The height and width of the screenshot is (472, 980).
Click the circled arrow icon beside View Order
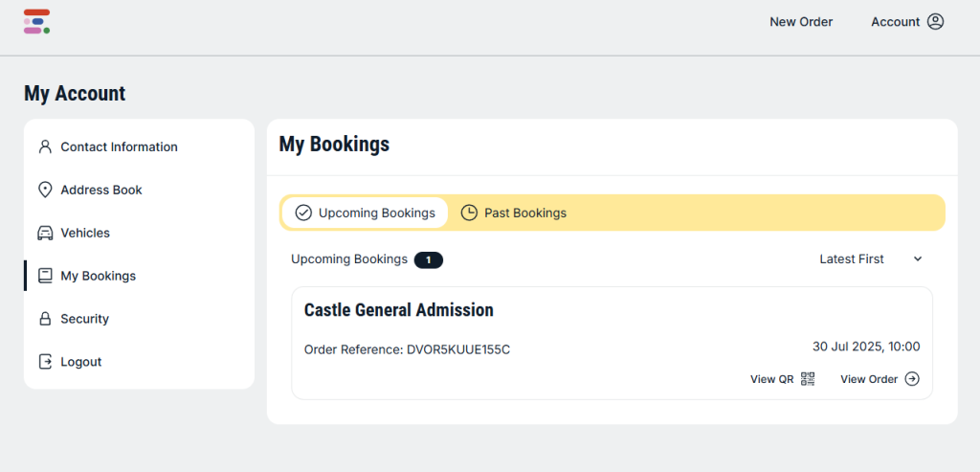(x=912, y=379)
